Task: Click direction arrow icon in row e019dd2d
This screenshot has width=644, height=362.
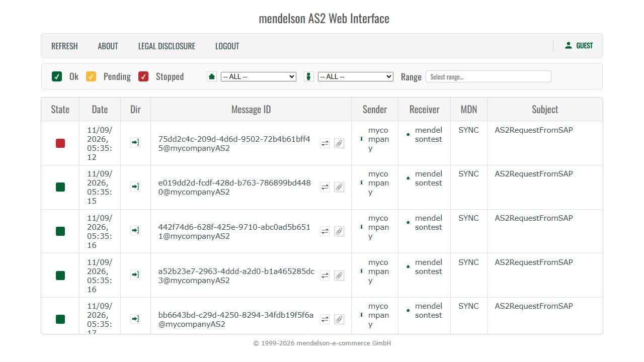Action: click(135, 187)
